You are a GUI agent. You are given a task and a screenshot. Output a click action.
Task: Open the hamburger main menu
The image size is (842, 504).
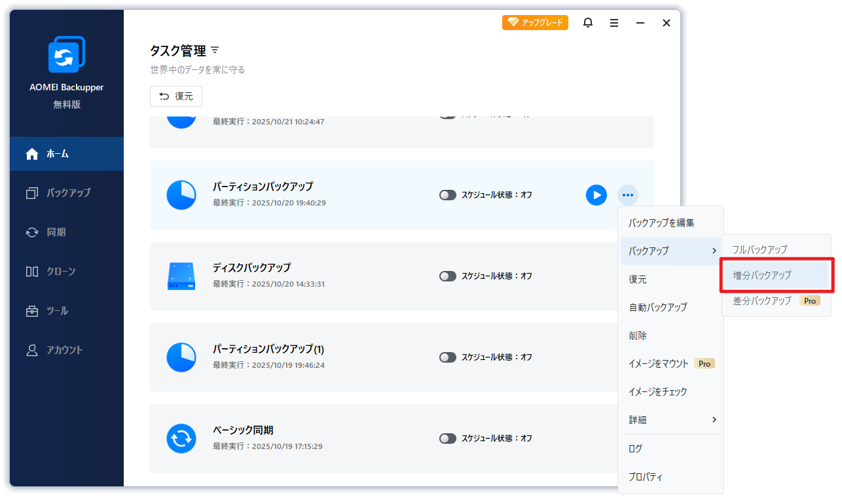[614, 23]
